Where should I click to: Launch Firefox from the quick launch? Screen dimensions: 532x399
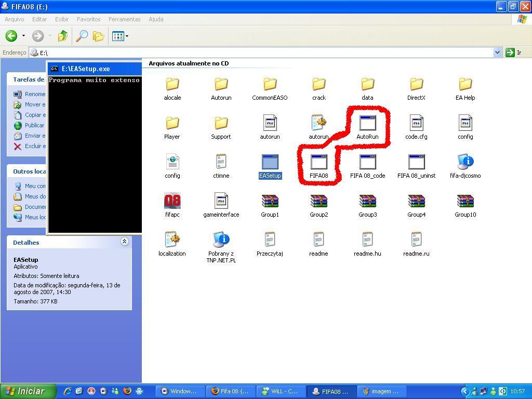pos(127,391)
